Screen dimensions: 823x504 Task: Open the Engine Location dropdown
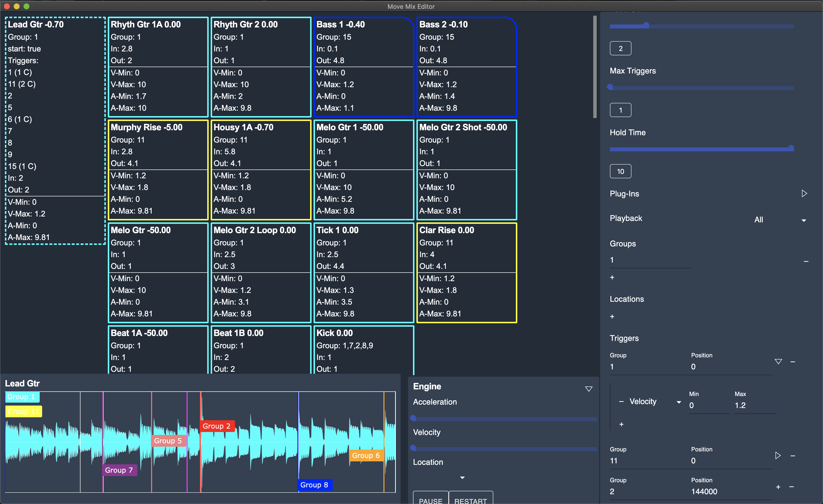(x=462, y=478)
